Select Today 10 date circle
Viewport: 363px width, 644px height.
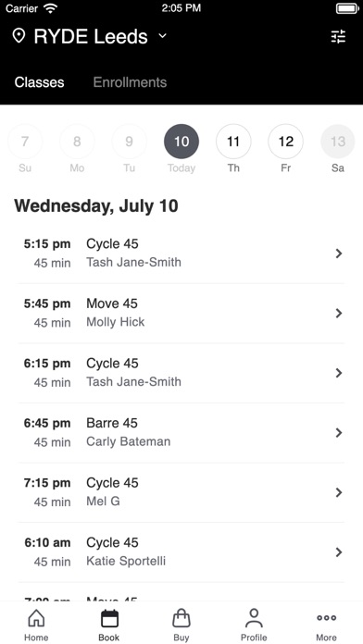[x=181, y=142]
